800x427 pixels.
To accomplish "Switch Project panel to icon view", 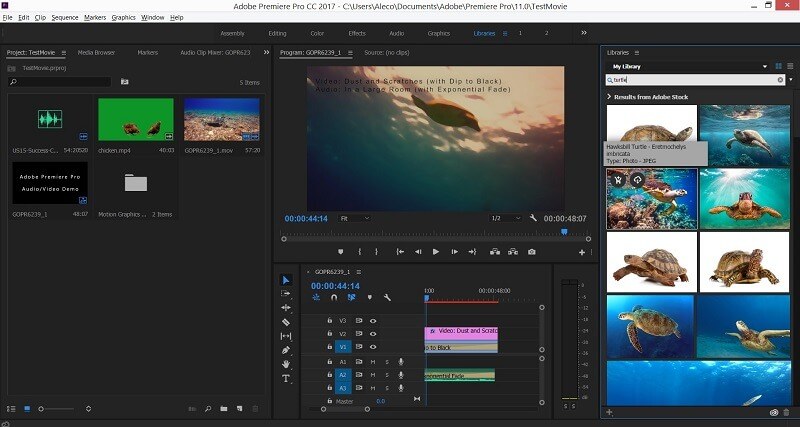I will point(27,409).
